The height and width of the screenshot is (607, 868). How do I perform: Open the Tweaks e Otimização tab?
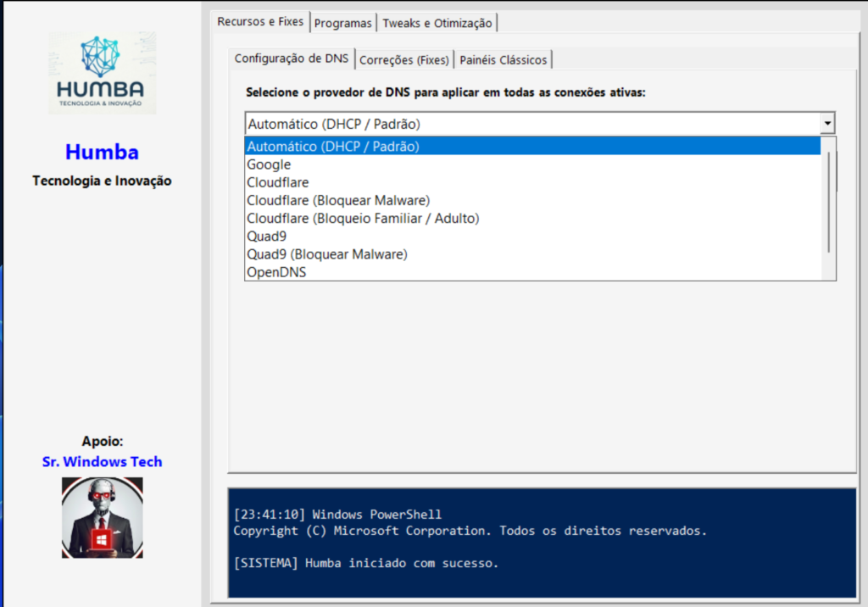pyautogui.click(x=437, y=23)
